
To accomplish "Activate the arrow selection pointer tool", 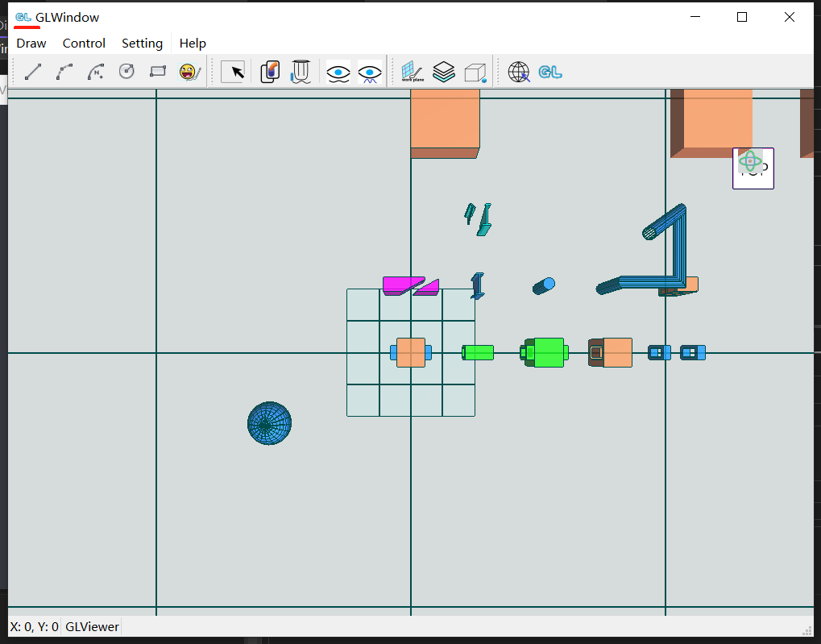I will [233, 72].
